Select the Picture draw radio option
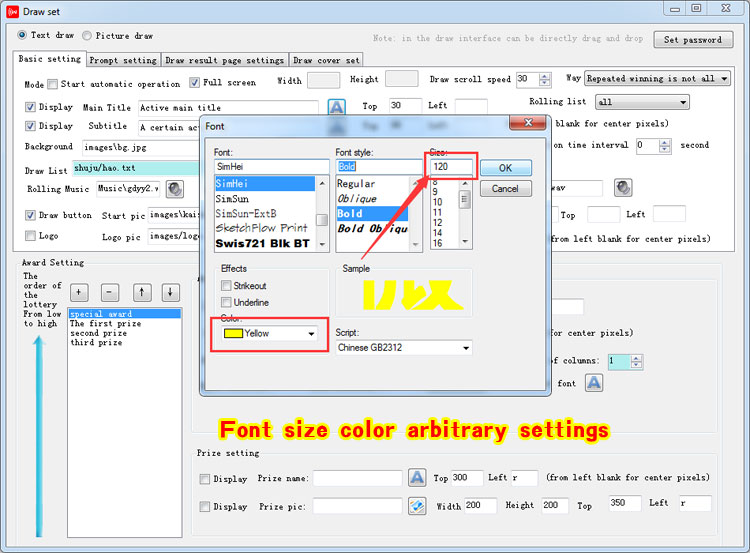Image resolution: width=750 pixels, height=553 pixels. pos(87,35)
